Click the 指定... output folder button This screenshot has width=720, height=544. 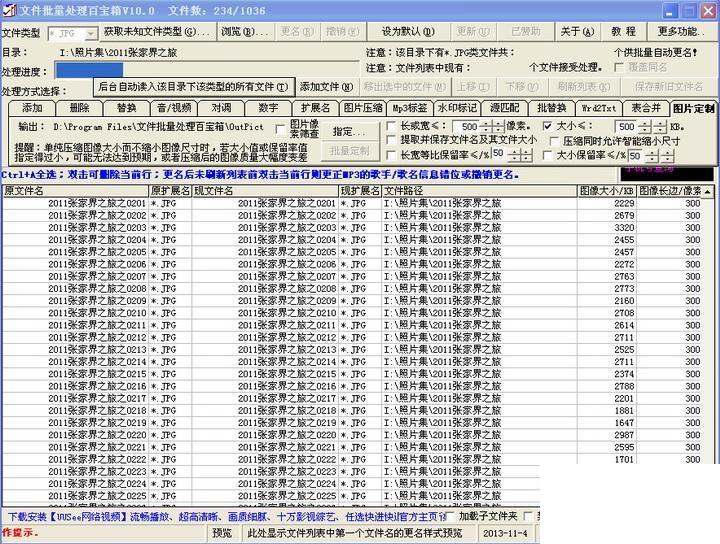pos(349,132)
